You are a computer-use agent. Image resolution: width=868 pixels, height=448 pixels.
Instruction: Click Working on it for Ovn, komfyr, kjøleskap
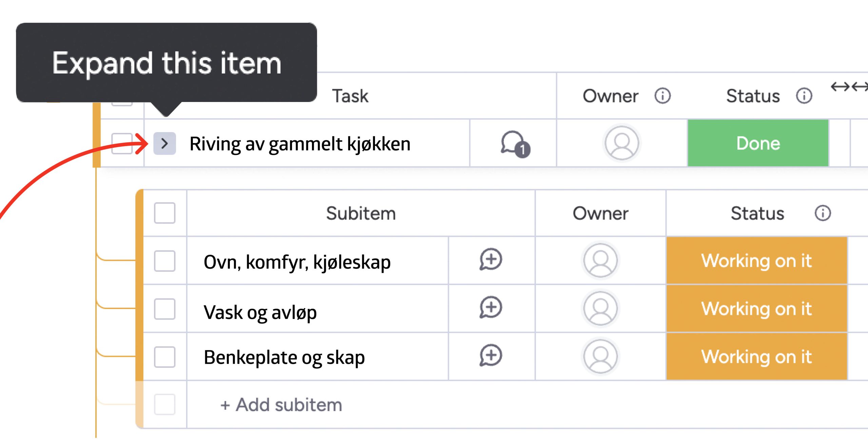[756, 261]
